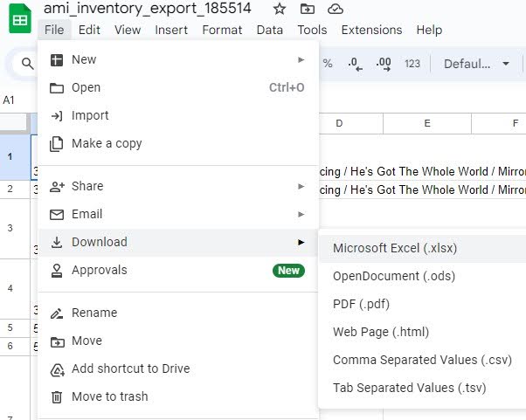Download as Comma Separated Values (.csv)
The width and height of the screenshot is (526, 420).
[423, 360]
